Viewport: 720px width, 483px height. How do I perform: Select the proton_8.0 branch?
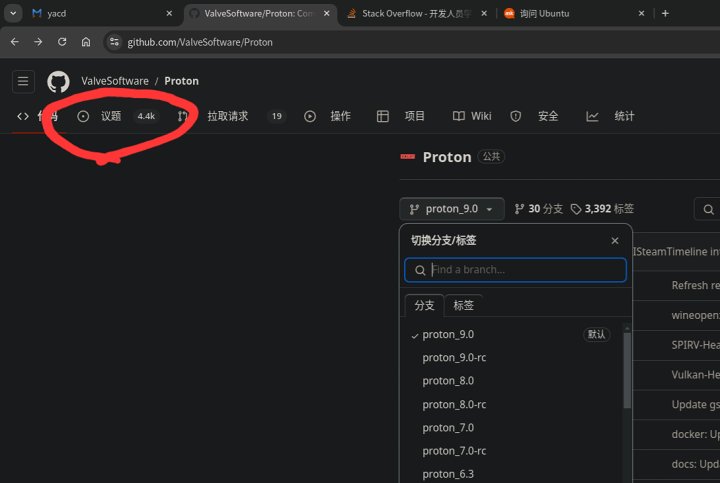pos(448,381)
